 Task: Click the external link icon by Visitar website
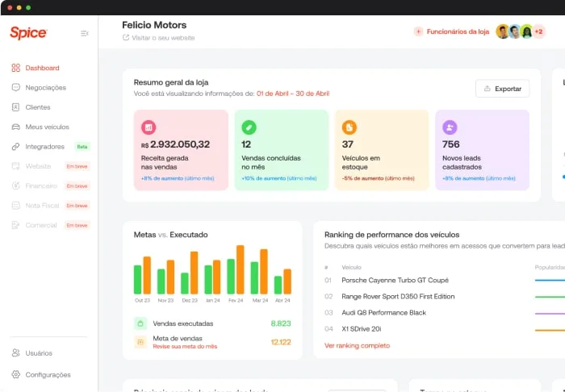[126, 37]
